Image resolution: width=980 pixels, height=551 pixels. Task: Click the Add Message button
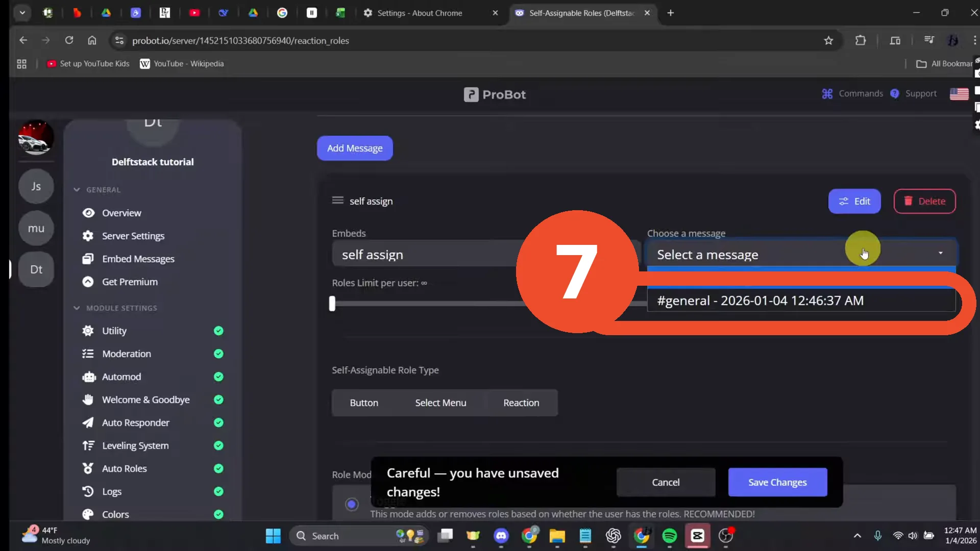coord(355,148)
